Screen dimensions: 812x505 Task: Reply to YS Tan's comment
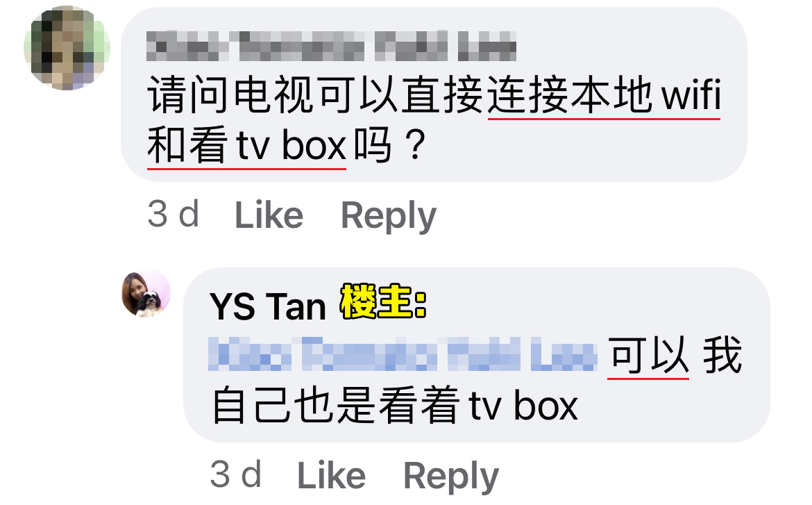(x=451, y=476)
